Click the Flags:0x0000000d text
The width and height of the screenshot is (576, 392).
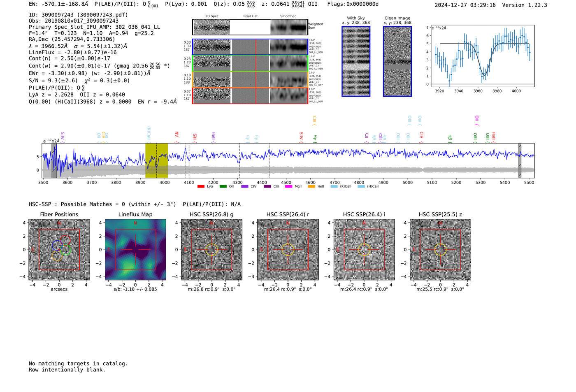click(x=353, y=4)
